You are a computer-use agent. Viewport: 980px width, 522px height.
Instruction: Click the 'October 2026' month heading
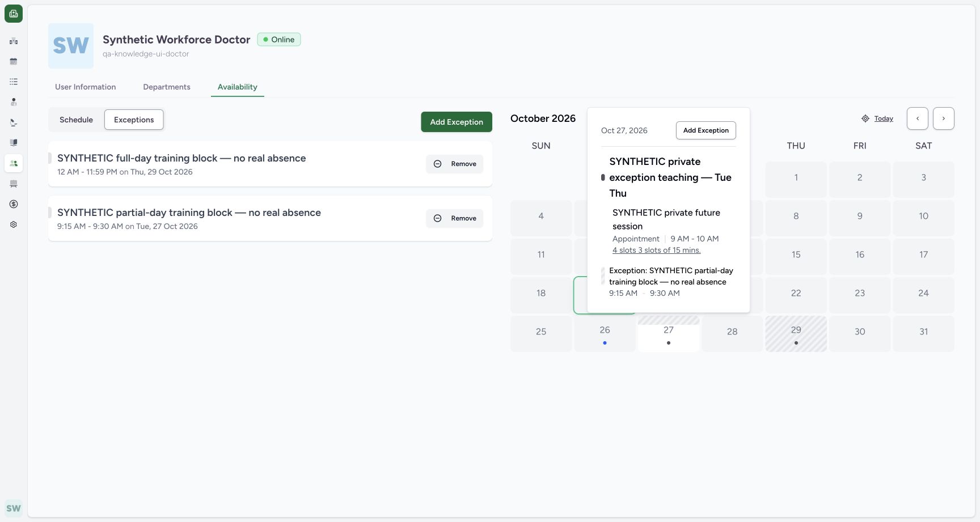(543, 118)
